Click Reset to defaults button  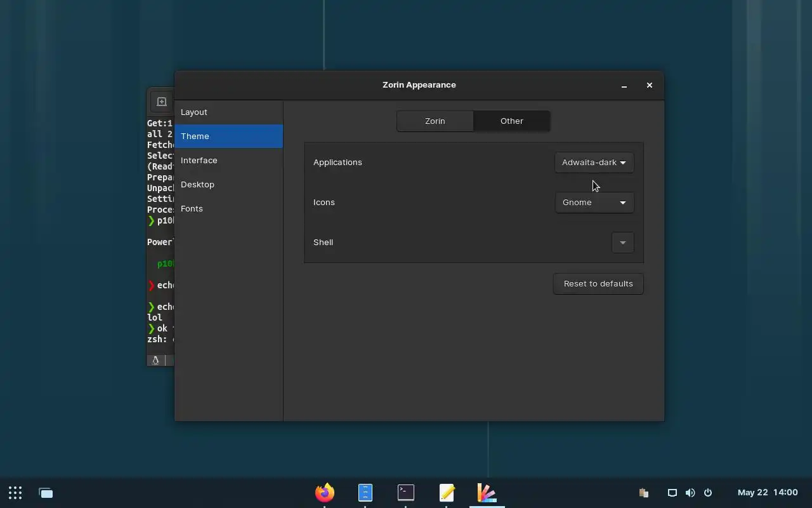pyautogui.click(x=598, y=284)
